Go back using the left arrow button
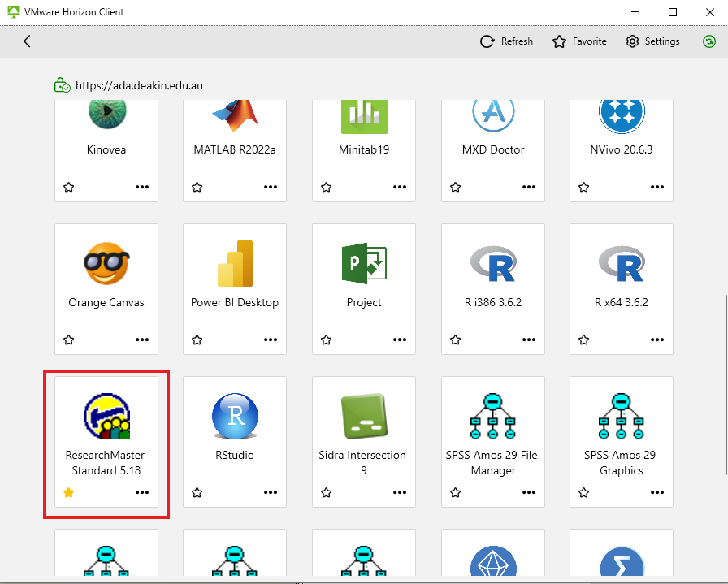This screenshot has width=728, height=584. (x=27, y=41)
